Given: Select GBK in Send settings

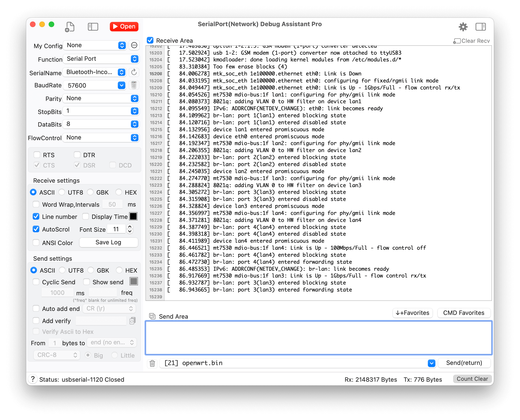Looking at the screenshot, I should click(x=91, y=270).
